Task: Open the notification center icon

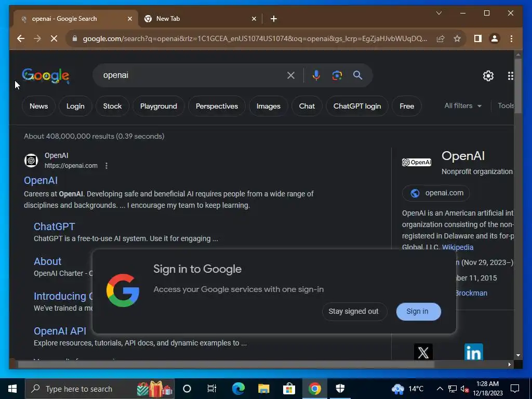Action: [515, 389]
